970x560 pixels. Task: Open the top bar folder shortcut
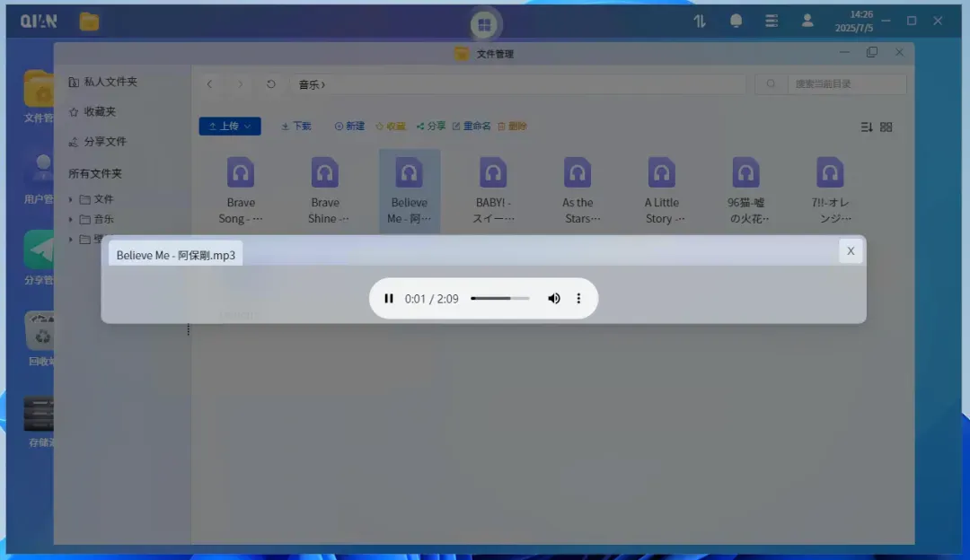pos(89,22)
